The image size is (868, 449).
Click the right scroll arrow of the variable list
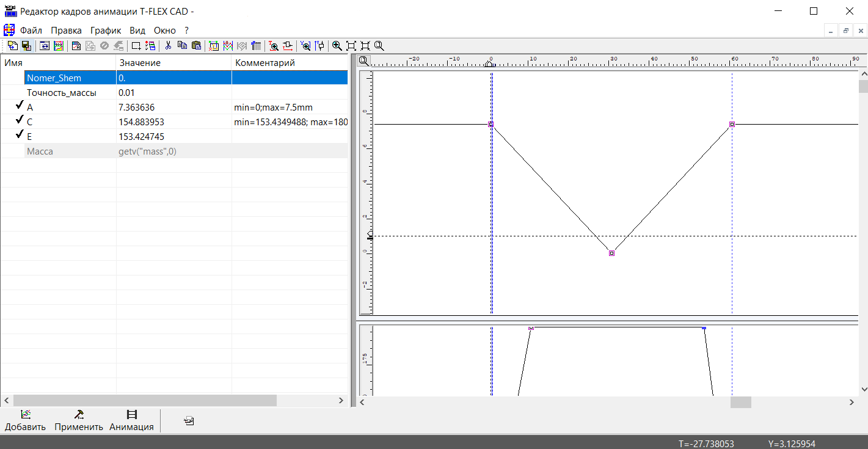coord(341,401)
